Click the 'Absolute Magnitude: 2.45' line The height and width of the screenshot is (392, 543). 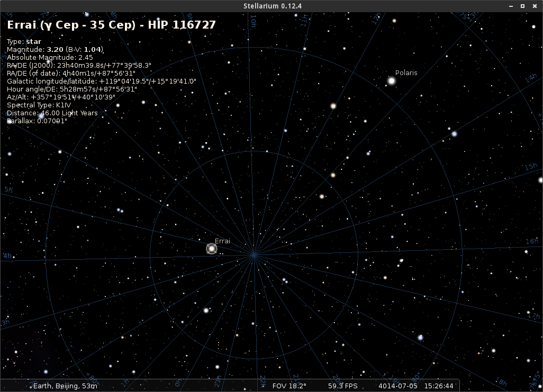[50, 58]
